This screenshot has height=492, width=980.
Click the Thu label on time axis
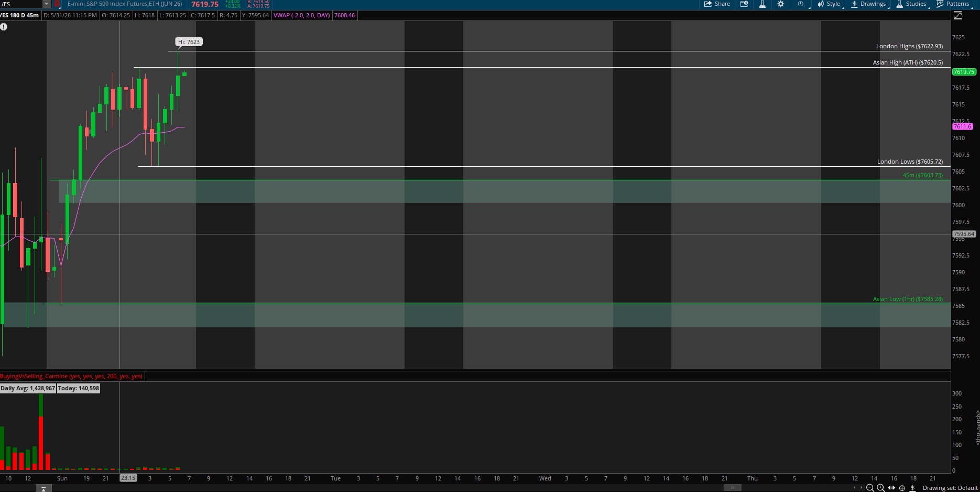(753, 478)
